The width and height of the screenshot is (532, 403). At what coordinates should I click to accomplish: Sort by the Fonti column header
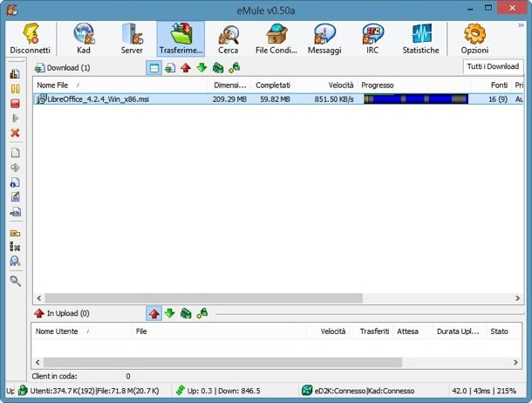[491, 85]
